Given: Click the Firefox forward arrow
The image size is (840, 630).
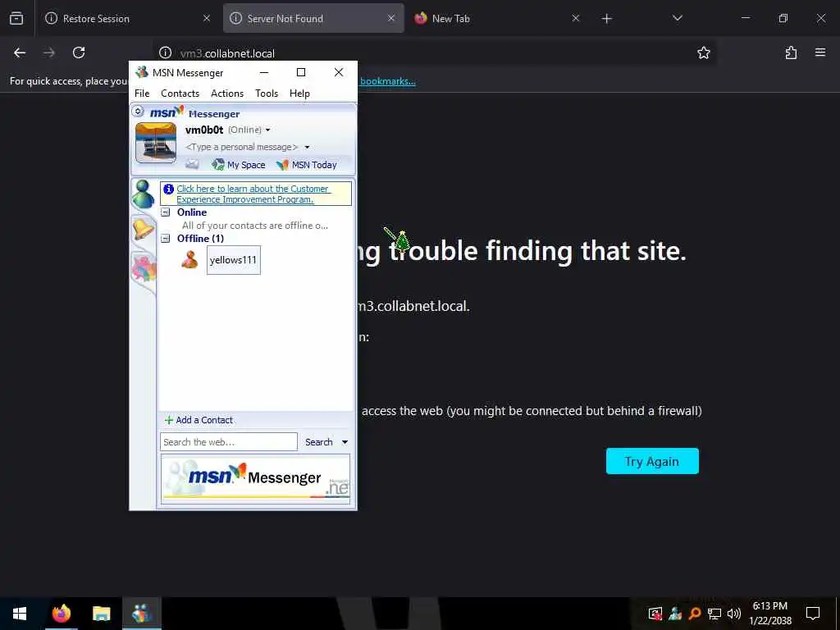Looking at the screenshot, I should [49, 52].
